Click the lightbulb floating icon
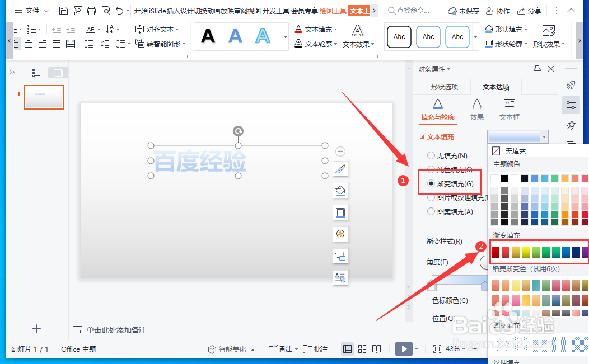Image resolution: width=589 pixels, height=364 pixels. [x=340, y=234]
